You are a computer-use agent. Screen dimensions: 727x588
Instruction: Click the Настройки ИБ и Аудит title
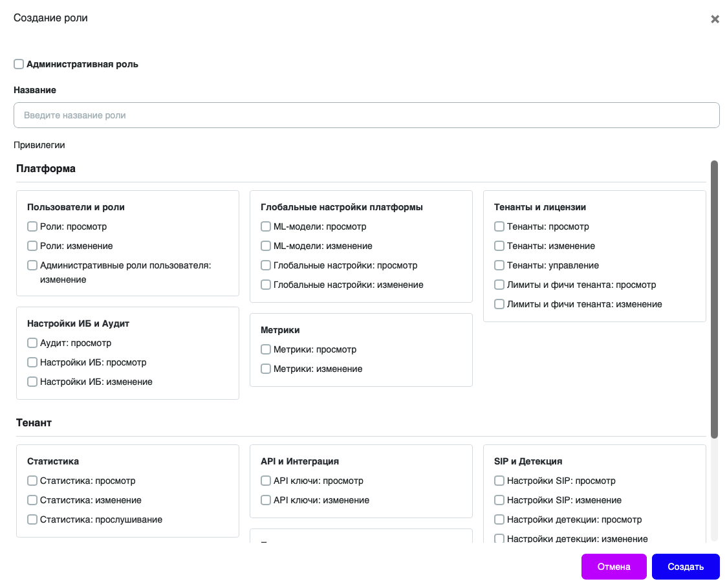(x=78, y=323)
